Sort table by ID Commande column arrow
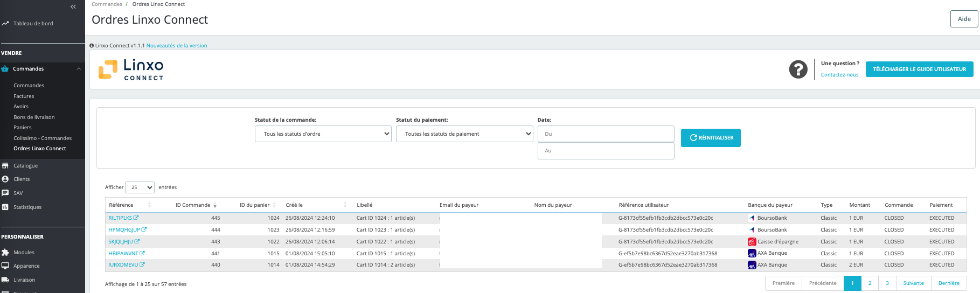The image size is (980, 293). 215,205
